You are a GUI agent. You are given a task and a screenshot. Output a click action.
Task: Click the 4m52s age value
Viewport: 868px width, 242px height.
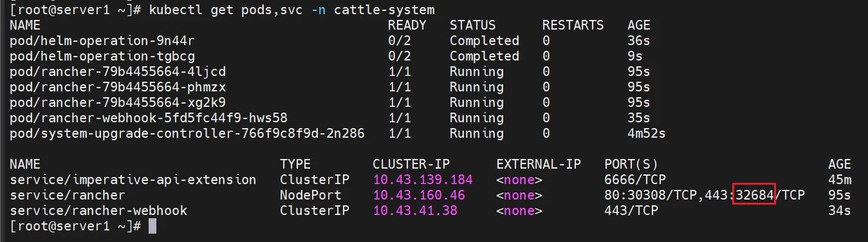coord(647,133)
